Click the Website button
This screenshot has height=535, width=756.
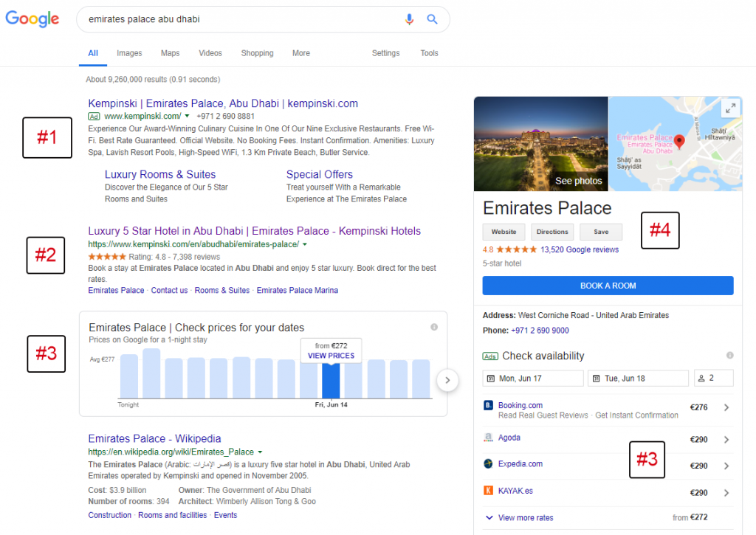(504, 232)
